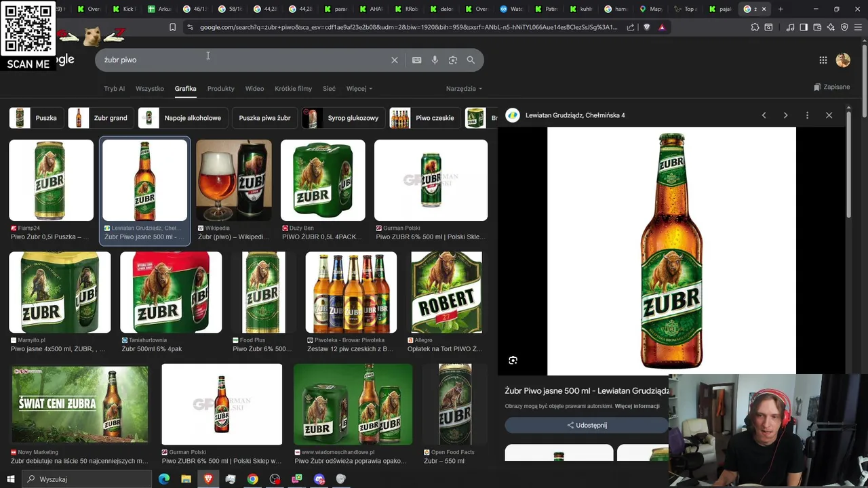Image resolution: width=868 pixels, height=488 pixels.
Task: Open Brave Shields lion icon
Action: click(x=646, y=27)
